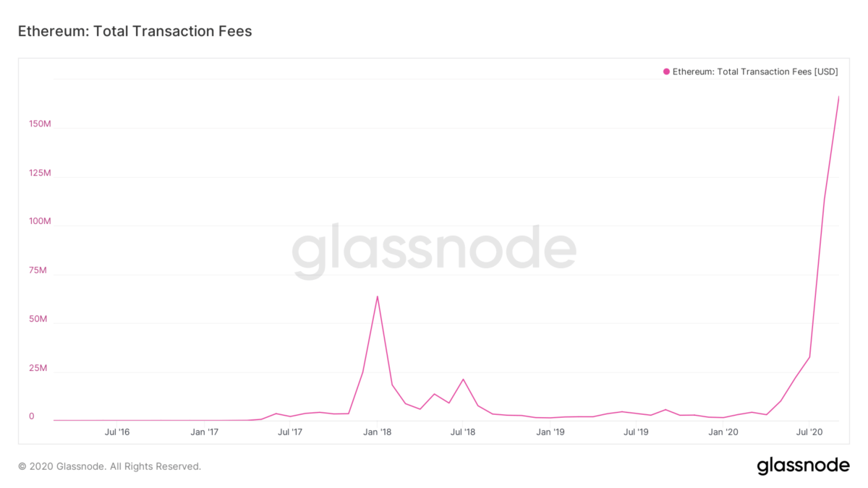Click the pink legend dot marker

666,72
